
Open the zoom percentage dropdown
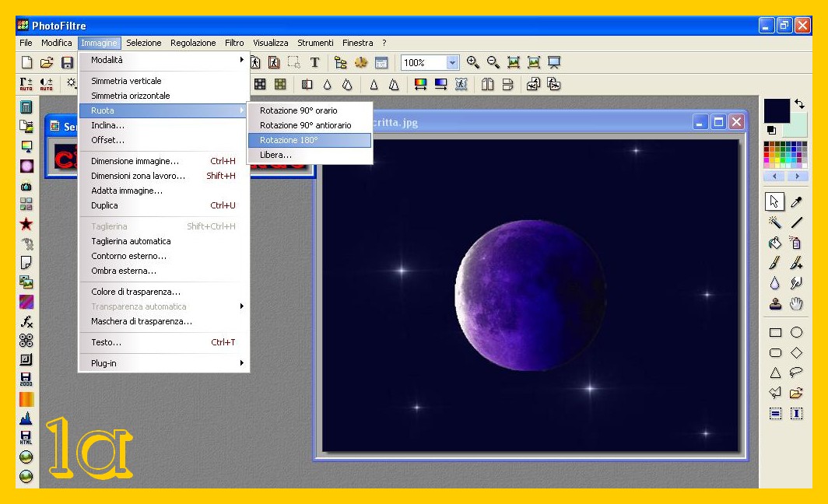click(452, 63)
